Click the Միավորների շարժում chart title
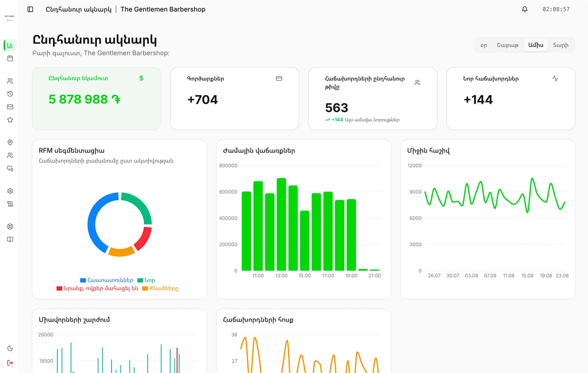This screenshot has width=588, height=373. tap(74, 320)
